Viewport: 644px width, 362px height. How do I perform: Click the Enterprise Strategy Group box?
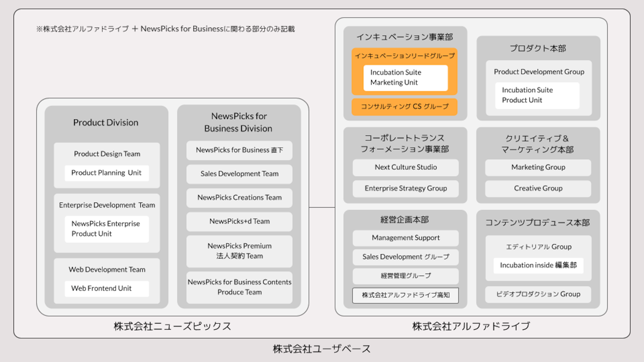click(405, 189)
